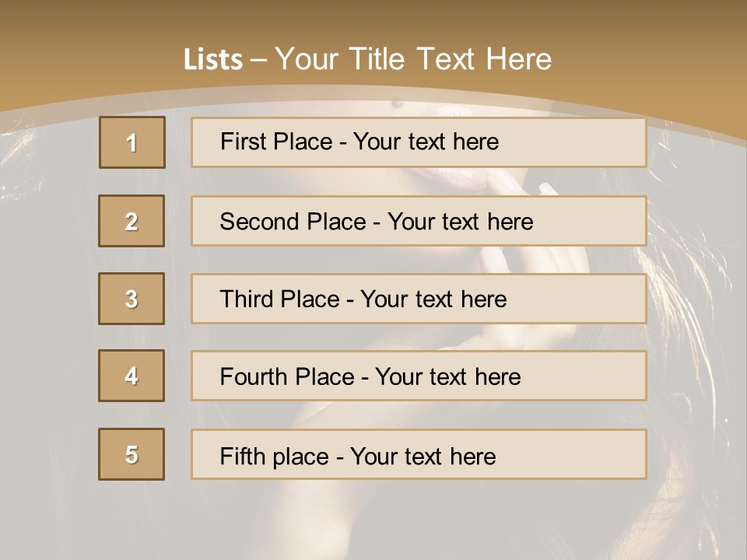Click the number 5 box

[132, 454]
